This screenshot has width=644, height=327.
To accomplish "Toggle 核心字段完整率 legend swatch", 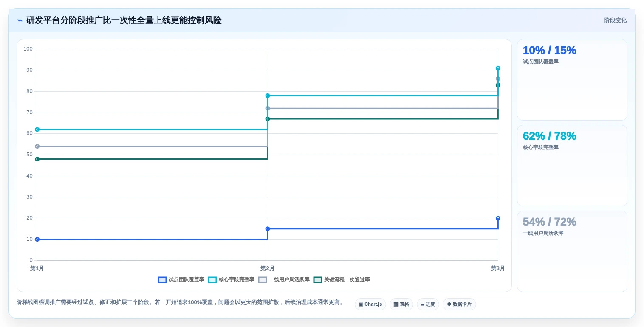I will click(212, 280).
